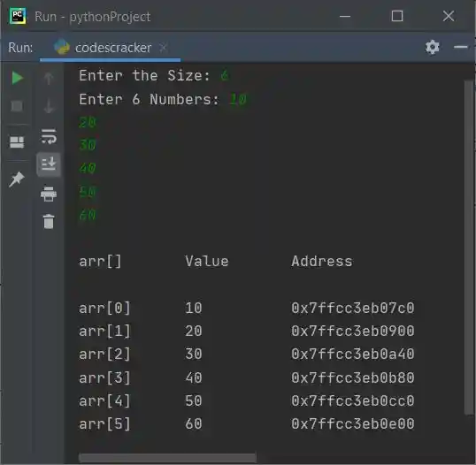This screenshot has height=465, width=476.
Task: Click the arr[3] row label
Action: (x=104, y=377)
